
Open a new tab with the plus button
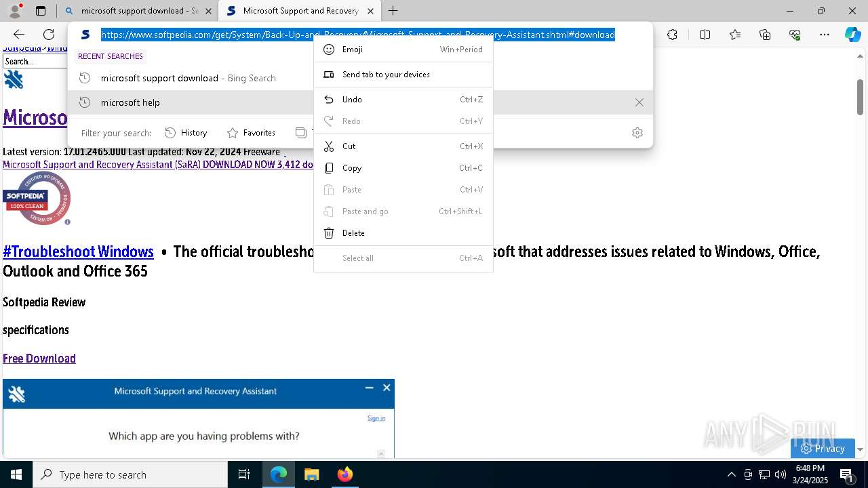pyautogui.click(x=393, y=11)
